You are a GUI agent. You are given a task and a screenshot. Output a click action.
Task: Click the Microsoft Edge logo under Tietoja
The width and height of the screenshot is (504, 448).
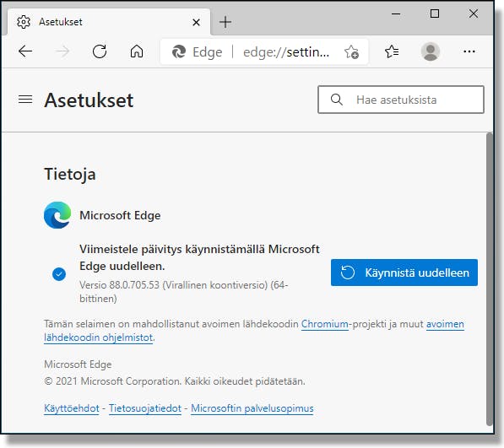[x=57, y=215]
